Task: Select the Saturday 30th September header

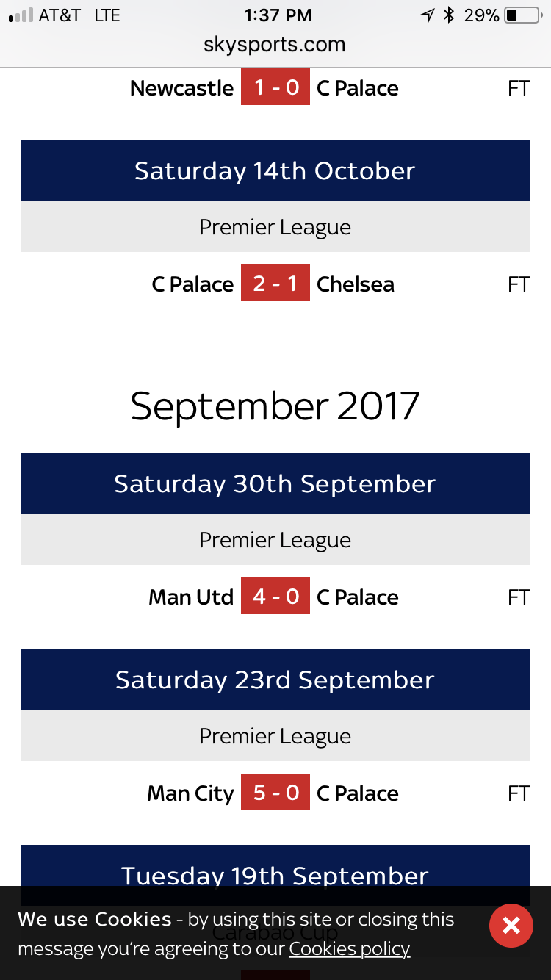Action: click(x=275, y=483)
